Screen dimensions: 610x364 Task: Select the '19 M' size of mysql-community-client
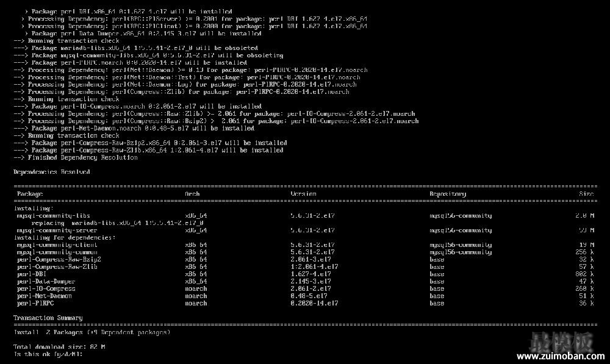point(587,245)
